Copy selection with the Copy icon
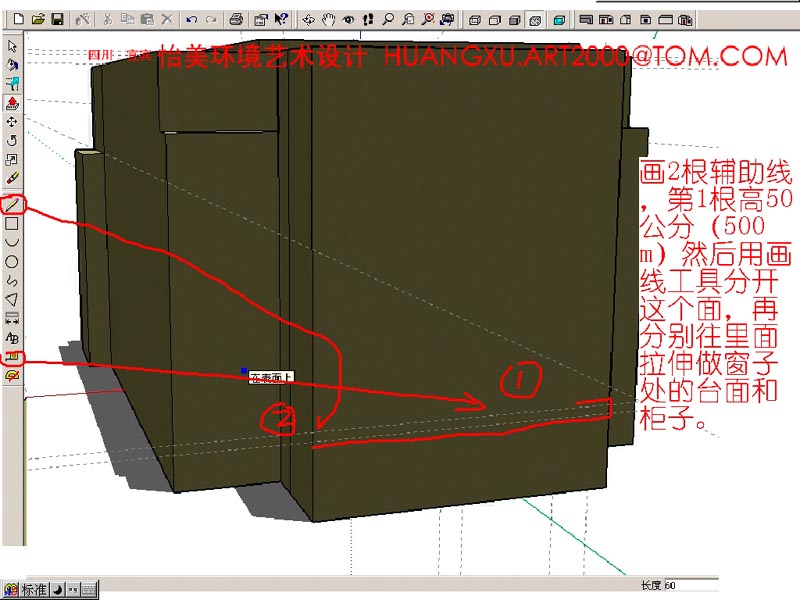Screen dimensions: 800x600 [x=127, y=19]
